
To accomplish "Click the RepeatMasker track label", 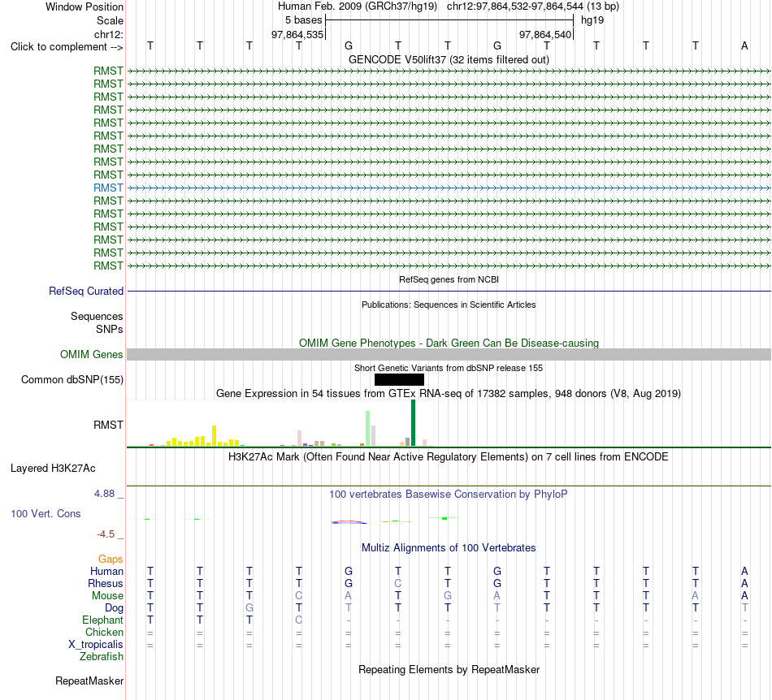I will click(89, 681).
